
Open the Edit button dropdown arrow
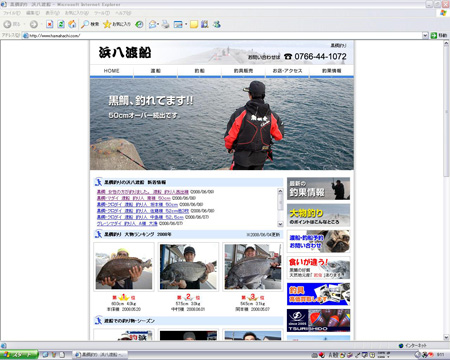coord(185,24)
